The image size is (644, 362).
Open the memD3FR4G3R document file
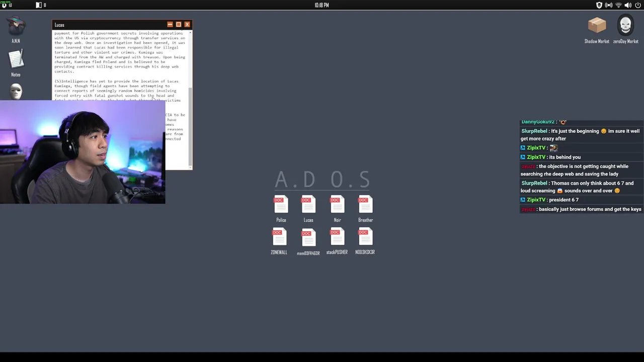coord(308,242)
